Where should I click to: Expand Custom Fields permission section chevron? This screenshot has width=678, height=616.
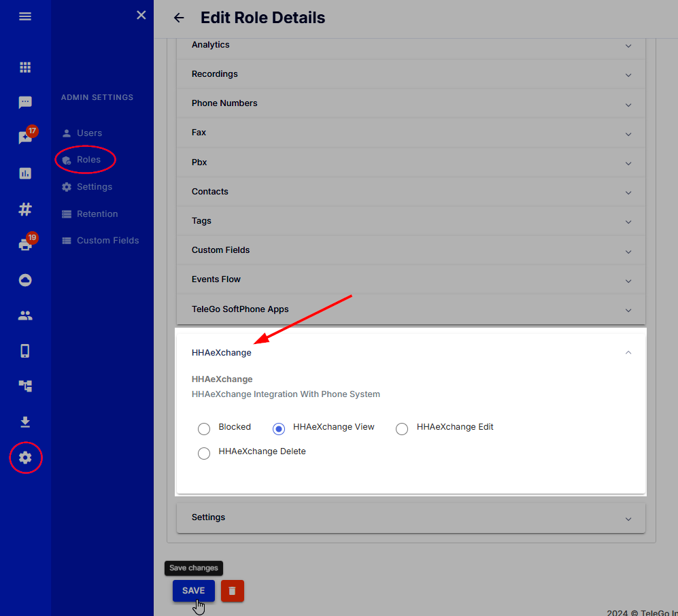(628, 252)
